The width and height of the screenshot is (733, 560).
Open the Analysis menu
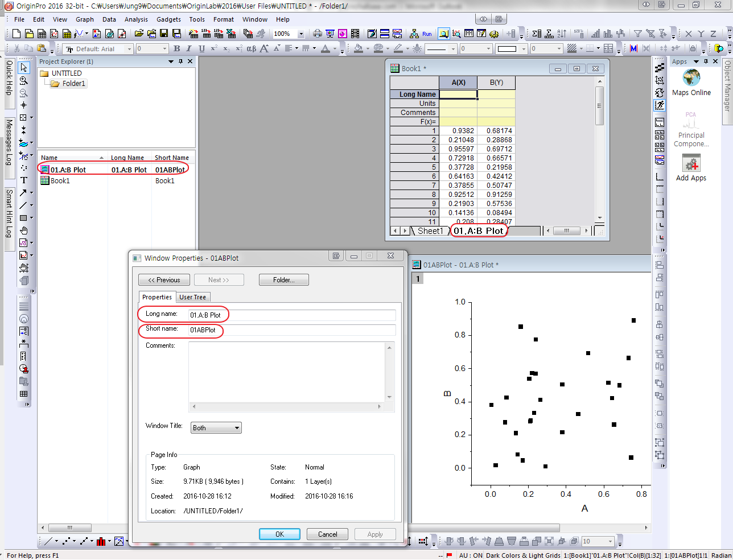[x=136, y=19]
